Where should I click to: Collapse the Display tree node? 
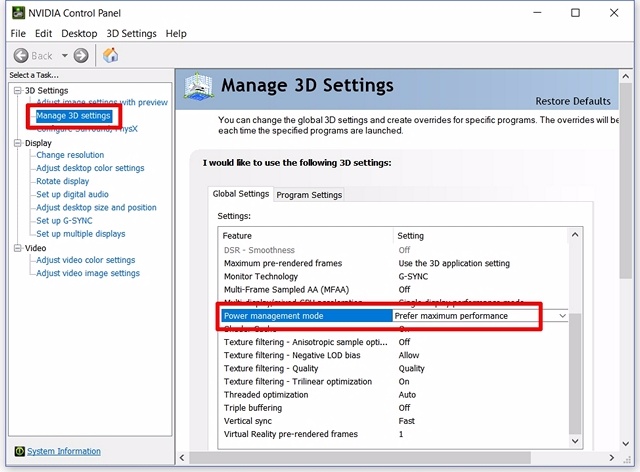point(16,143)
